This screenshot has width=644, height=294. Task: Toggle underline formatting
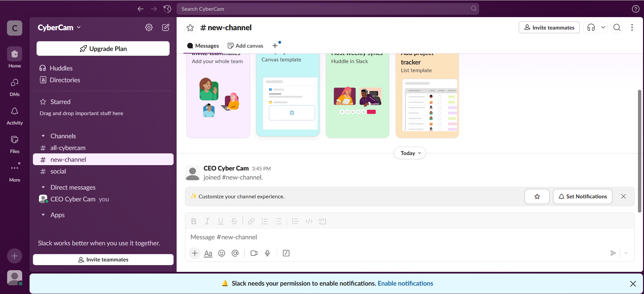[x=221, y=221]
